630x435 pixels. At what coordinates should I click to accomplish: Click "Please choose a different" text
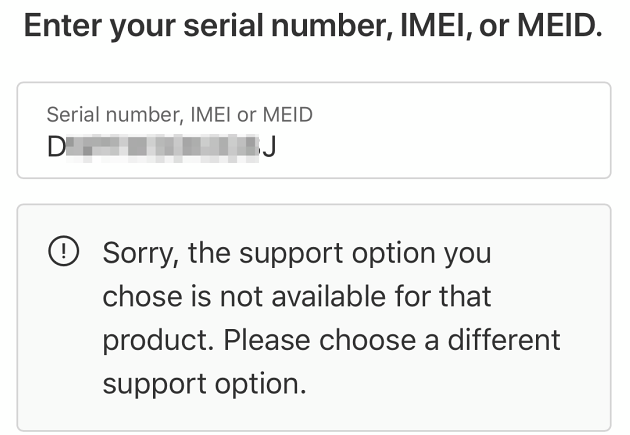coord(392,340)
